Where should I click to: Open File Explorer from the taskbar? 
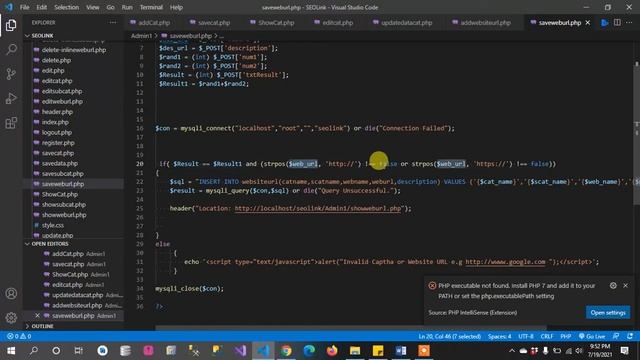point(355,351)
